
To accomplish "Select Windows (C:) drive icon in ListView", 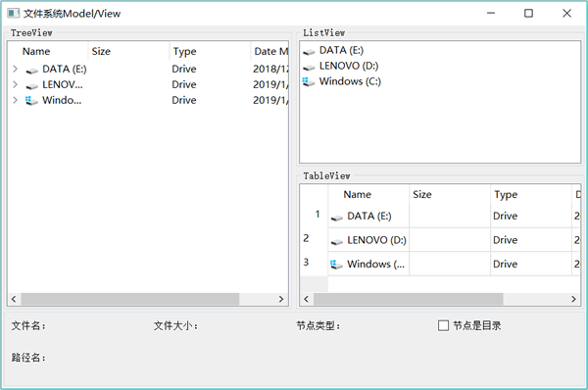I will (309, 81).
